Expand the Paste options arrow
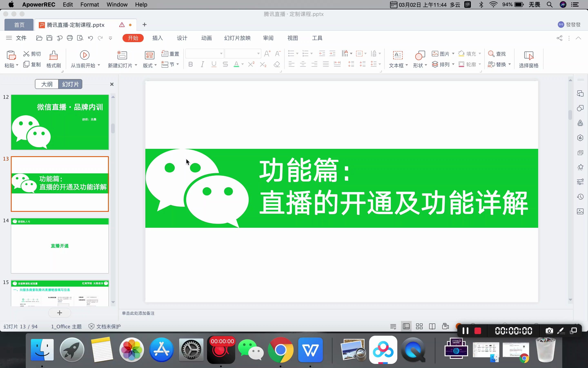This screenshot has height=368, width=588. tap(17, 65)
